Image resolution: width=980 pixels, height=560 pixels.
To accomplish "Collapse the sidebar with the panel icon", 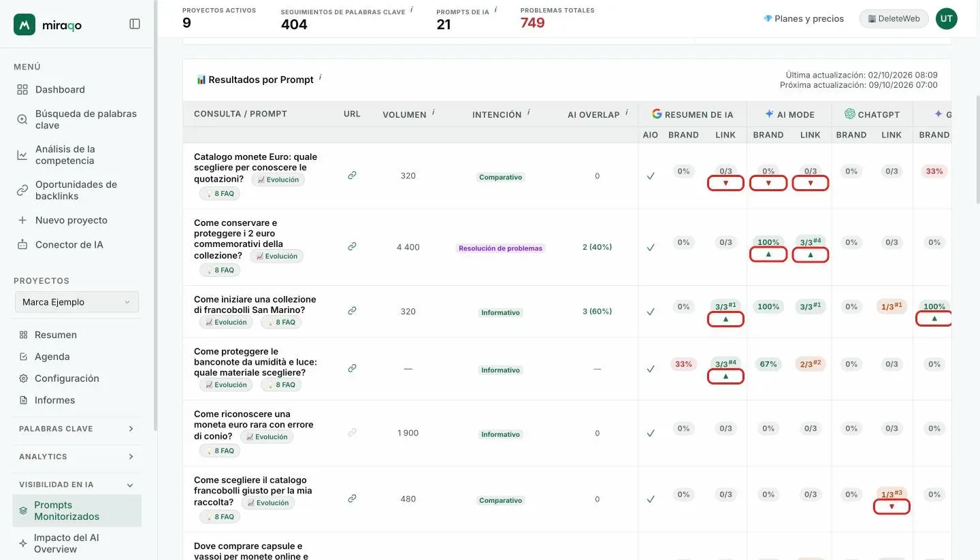I will click(x=135, y=24).
